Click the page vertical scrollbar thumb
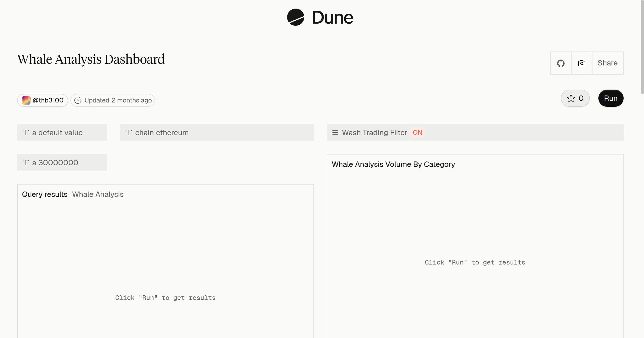Image resolution: width=644 pixels, height=338 pixels. coord(642,47)
